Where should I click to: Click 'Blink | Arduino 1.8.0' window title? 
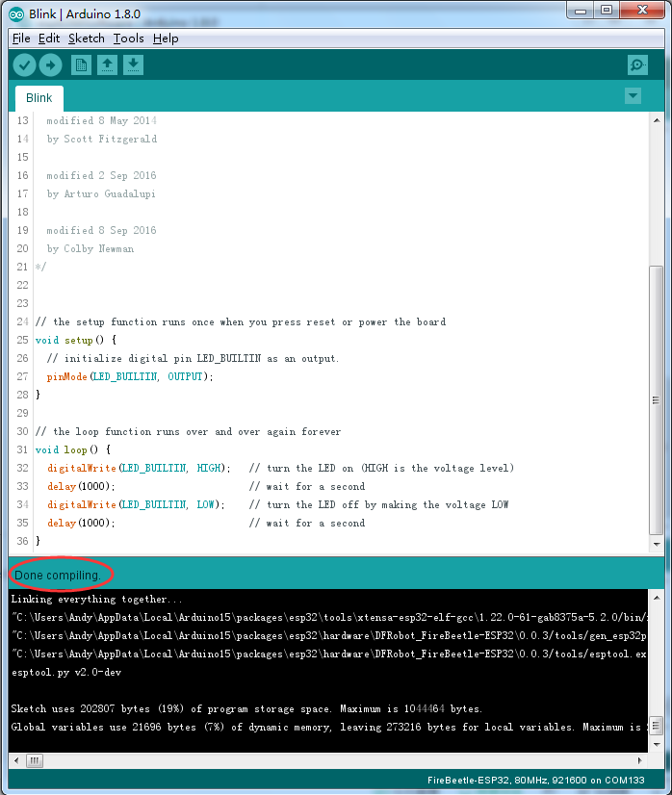(85, 14)
